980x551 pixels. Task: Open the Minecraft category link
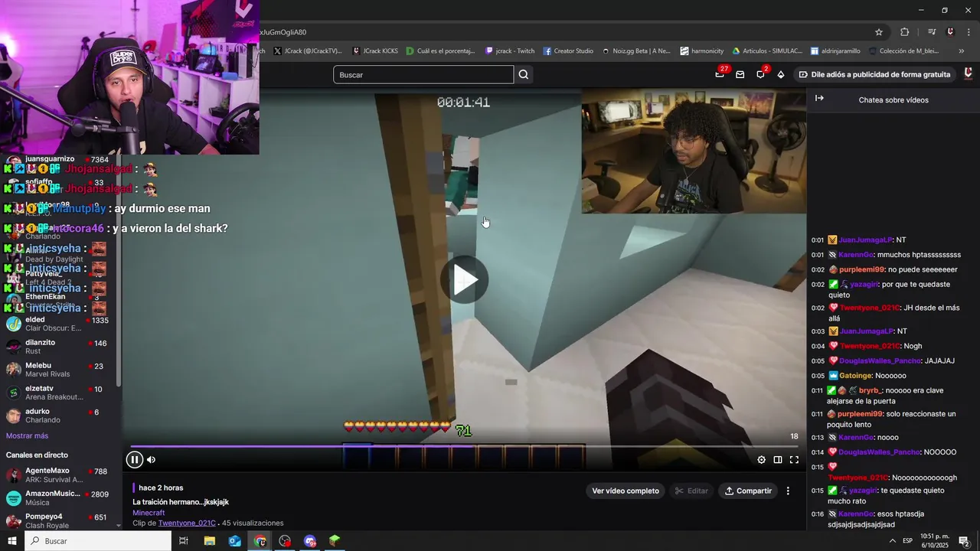point(149,513)
